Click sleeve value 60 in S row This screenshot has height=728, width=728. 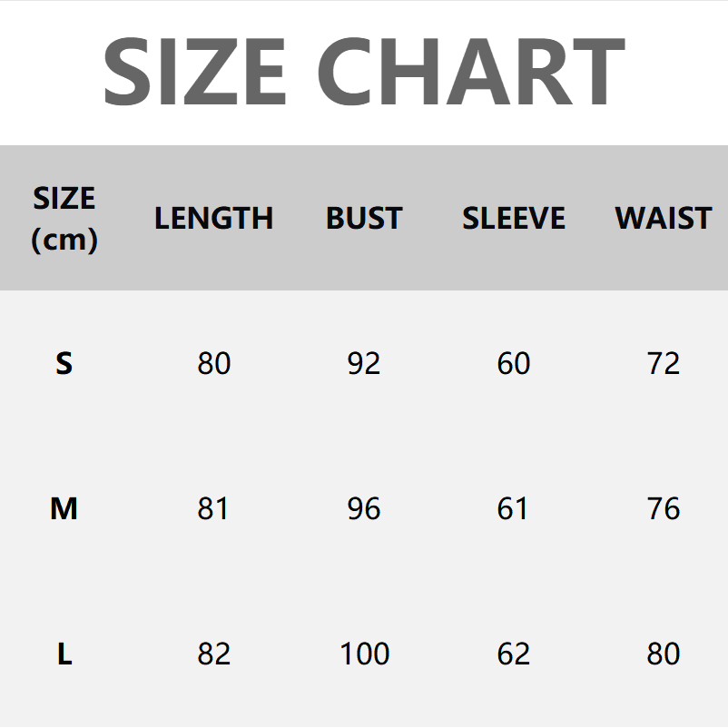click(514, 364)
